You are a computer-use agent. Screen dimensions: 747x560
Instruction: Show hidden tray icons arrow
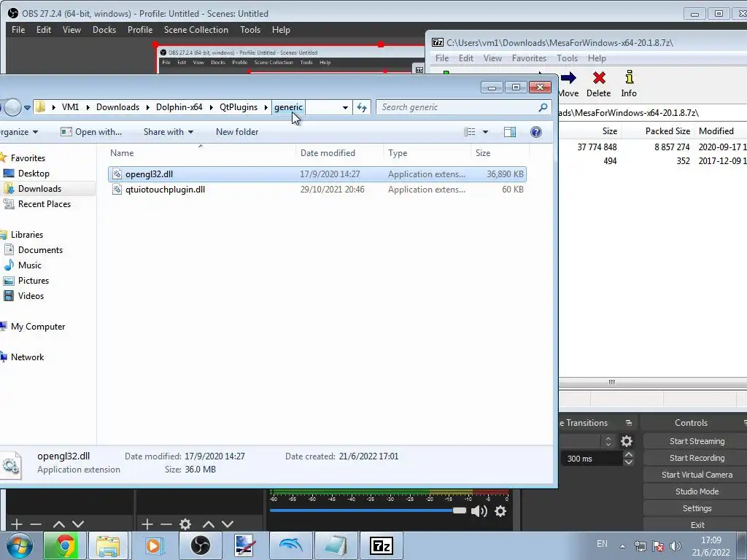tap(622, 546)
